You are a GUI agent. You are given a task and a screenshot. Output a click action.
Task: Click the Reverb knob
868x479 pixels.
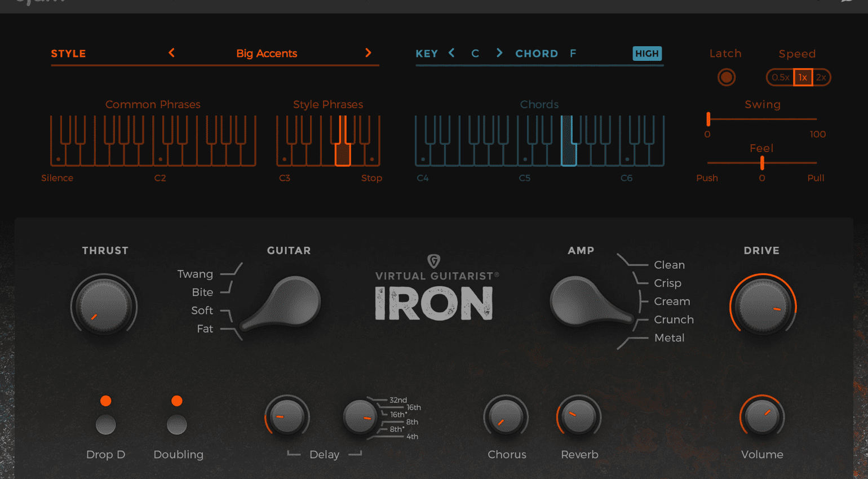579,418
